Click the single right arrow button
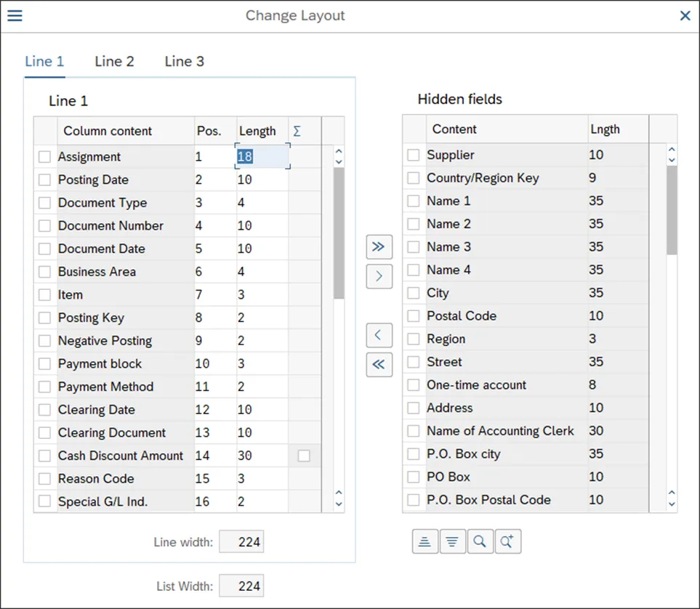The width and height of the screenshot is (700, 609). coord(379,276)
